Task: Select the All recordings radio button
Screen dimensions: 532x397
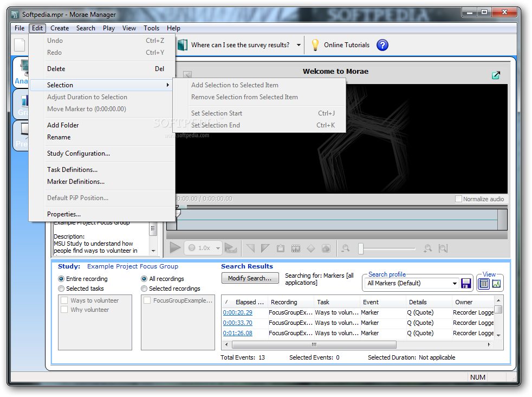Action: (144, 279)
